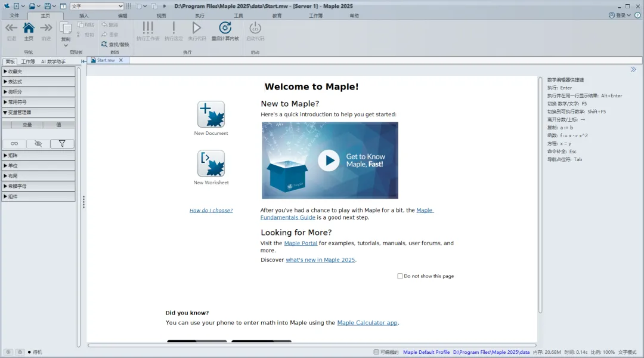
Task: Open the Maple Portal link
Action: [301, 243]
